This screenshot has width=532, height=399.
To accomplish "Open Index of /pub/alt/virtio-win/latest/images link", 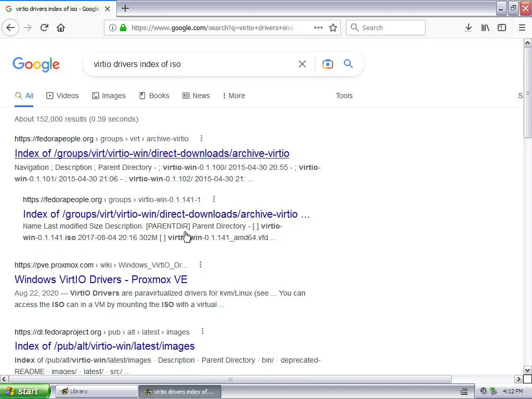I will pyautogui.click(x=104, y=346).
